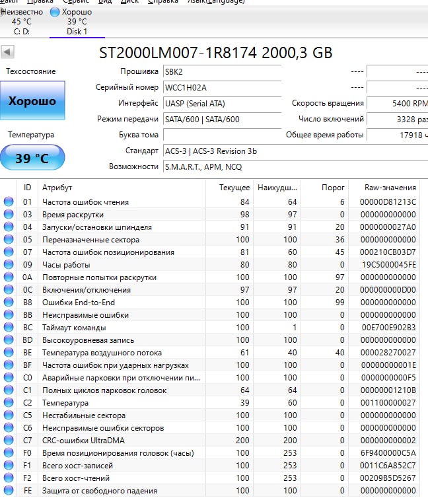
Task: Click raw value 00209B5D5267
Action: click(x=388, y=478)
